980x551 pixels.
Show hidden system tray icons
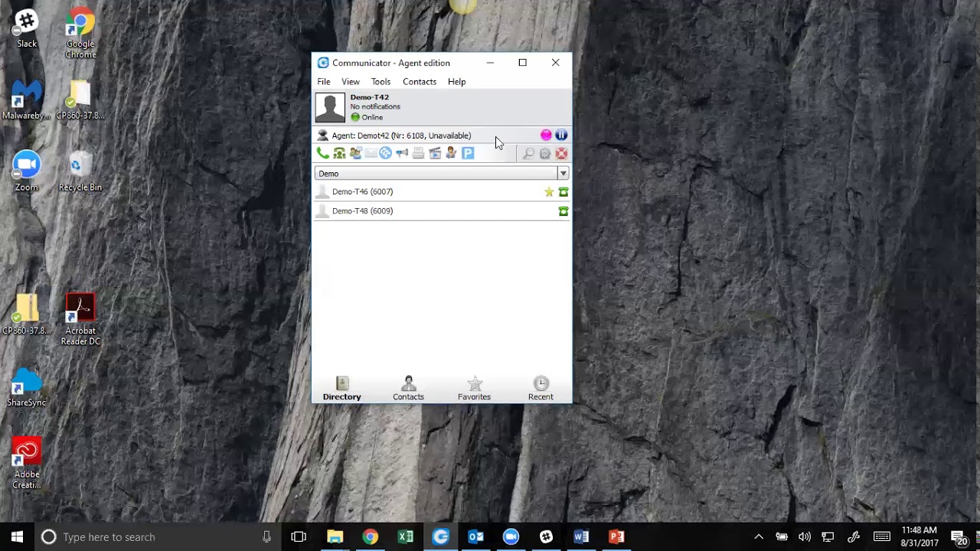click(x=759, y=537)
